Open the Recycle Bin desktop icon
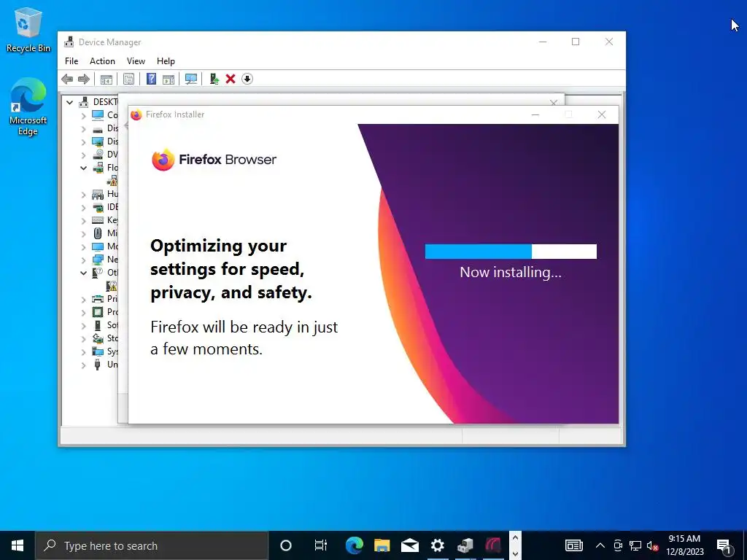Screen dimensions: 747x560 pos(28,30)
